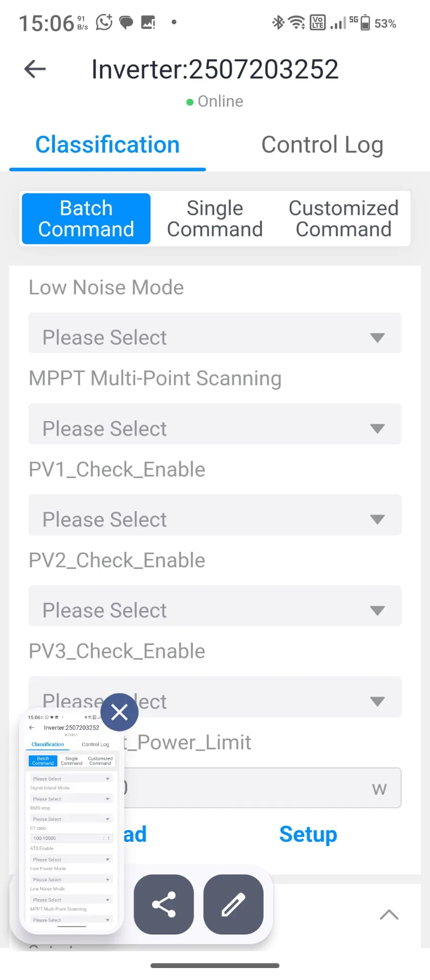Tap the Wi-Fi status icon
The height and width of the screenshot is (980, 430).
pos(297,22)
